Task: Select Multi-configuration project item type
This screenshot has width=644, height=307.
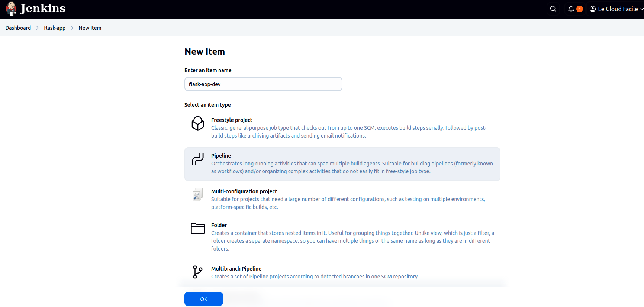Action: click(244, 191)
